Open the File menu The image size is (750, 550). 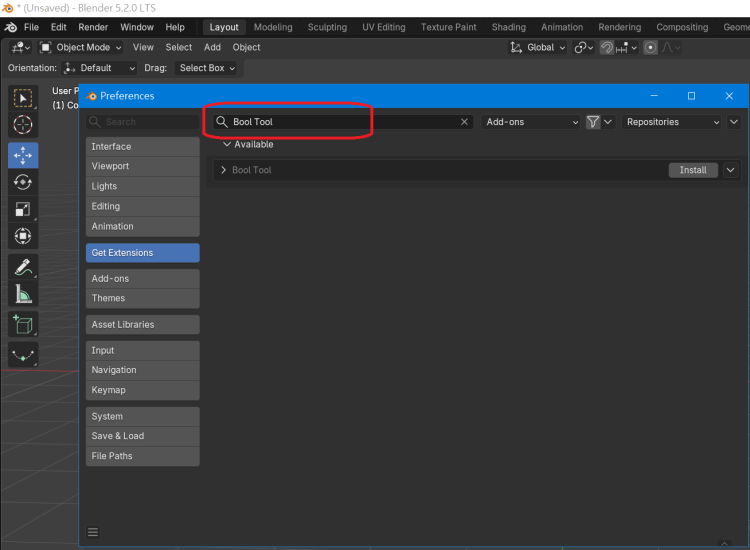point(31,27)
